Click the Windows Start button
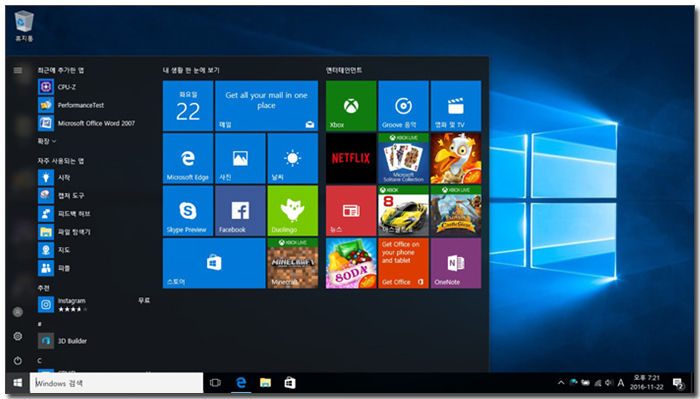The image size is (700, 399). tap(18, 383)
